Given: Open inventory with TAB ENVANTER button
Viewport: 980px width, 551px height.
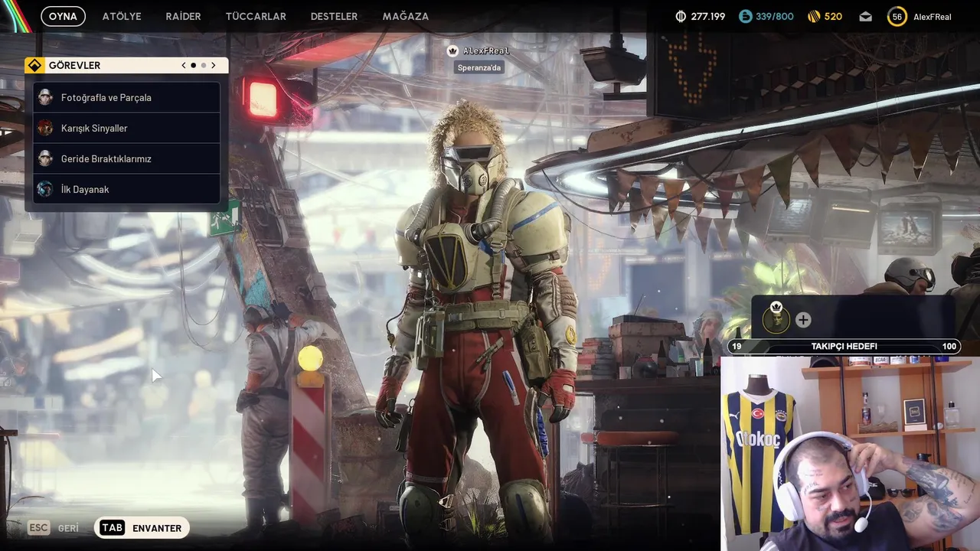Looking at the screenshot, I should pos(142,528).
